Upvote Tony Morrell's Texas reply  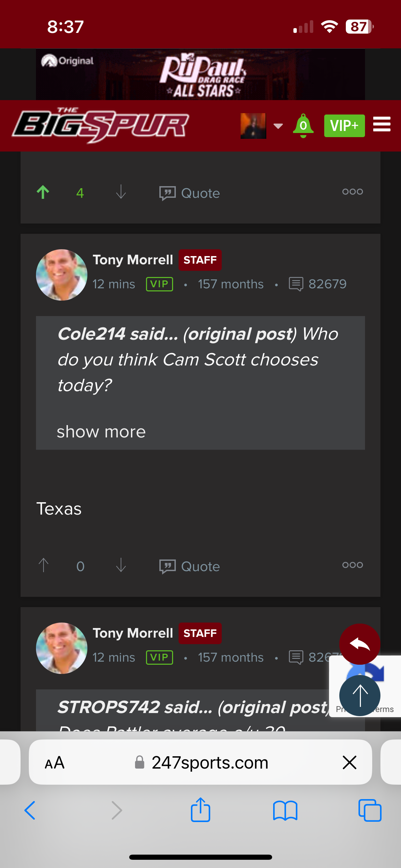pyautogui.click(x=44, y=566)
